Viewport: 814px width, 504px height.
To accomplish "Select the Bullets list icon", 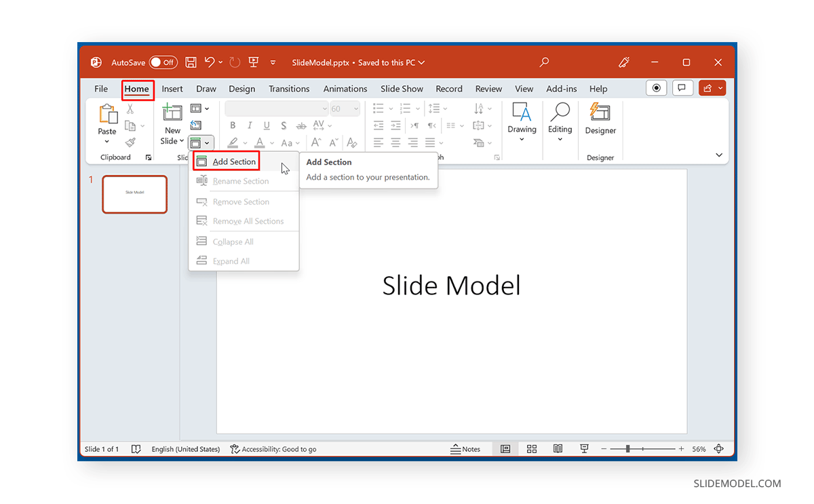I will point(378,108).
